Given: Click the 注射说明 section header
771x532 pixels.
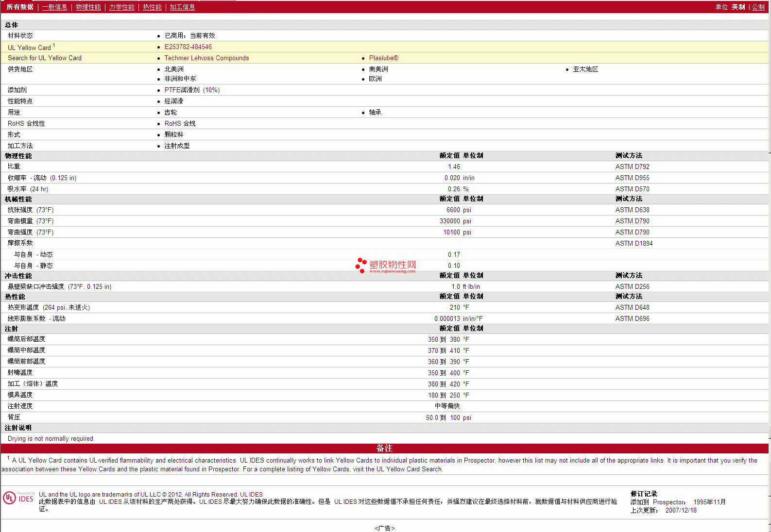Looking at the screenshot, I should [18, 428].
